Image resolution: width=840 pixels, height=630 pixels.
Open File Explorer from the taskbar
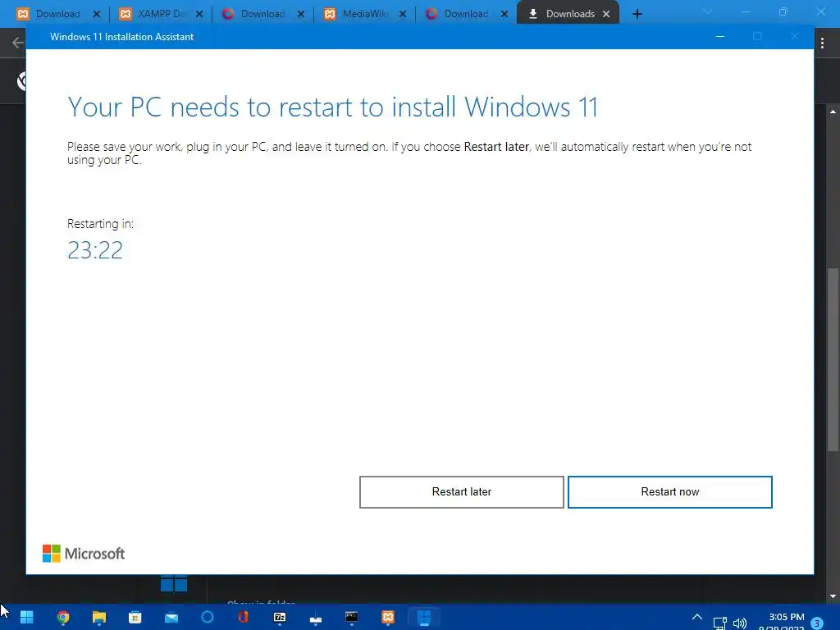point(99,617)
